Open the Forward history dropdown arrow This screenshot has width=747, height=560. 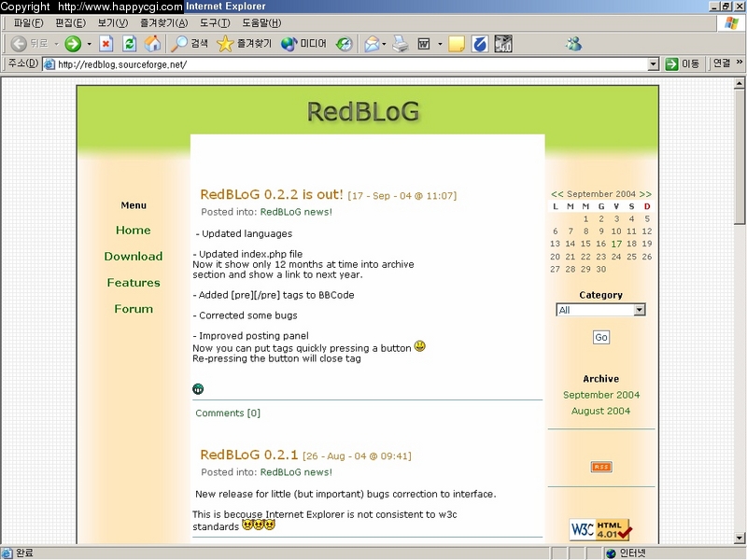pos(89,44)
